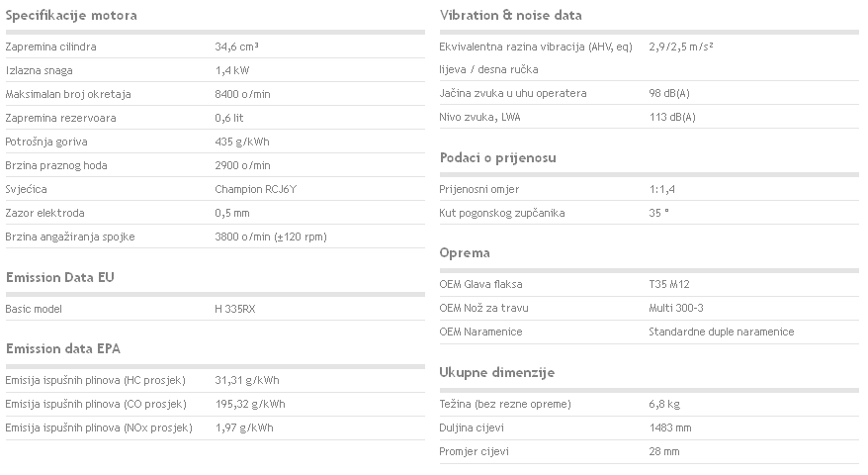The height and width of the screenshot is (475, 868).
Task: Select the Specifikacije motora heading
Action: click(x=71, y=16)
